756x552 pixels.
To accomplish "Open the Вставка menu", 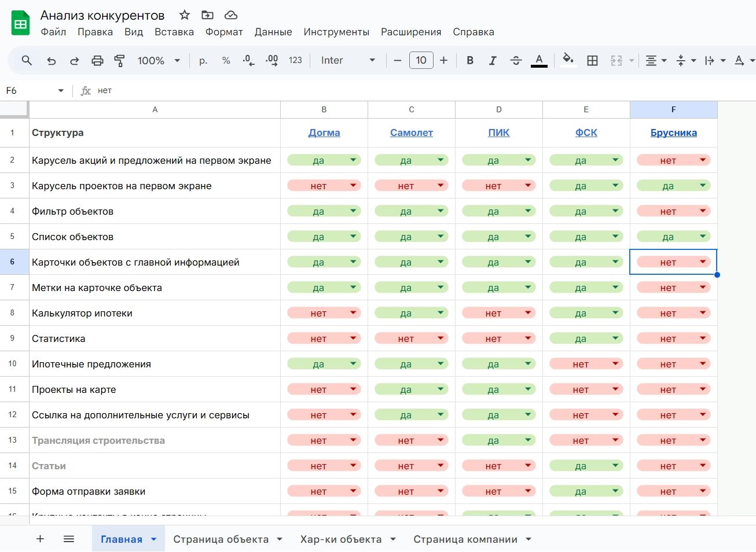I will [x=174, y=32].
